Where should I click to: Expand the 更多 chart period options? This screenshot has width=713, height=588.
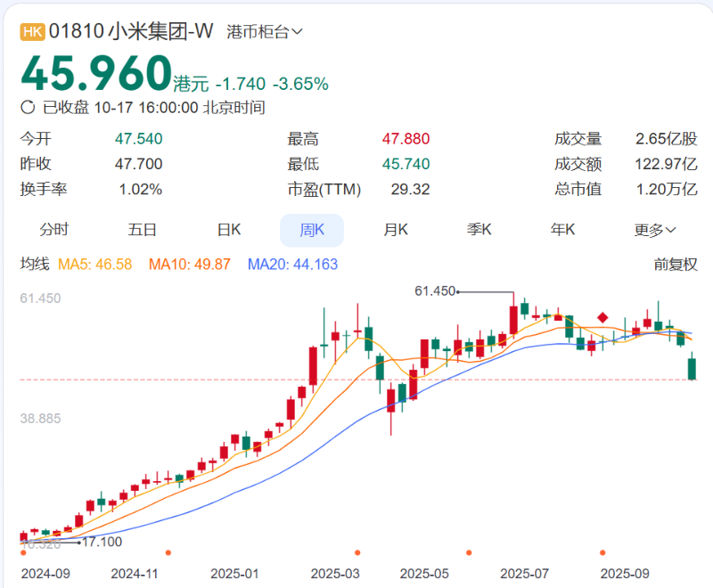[651, 229]
